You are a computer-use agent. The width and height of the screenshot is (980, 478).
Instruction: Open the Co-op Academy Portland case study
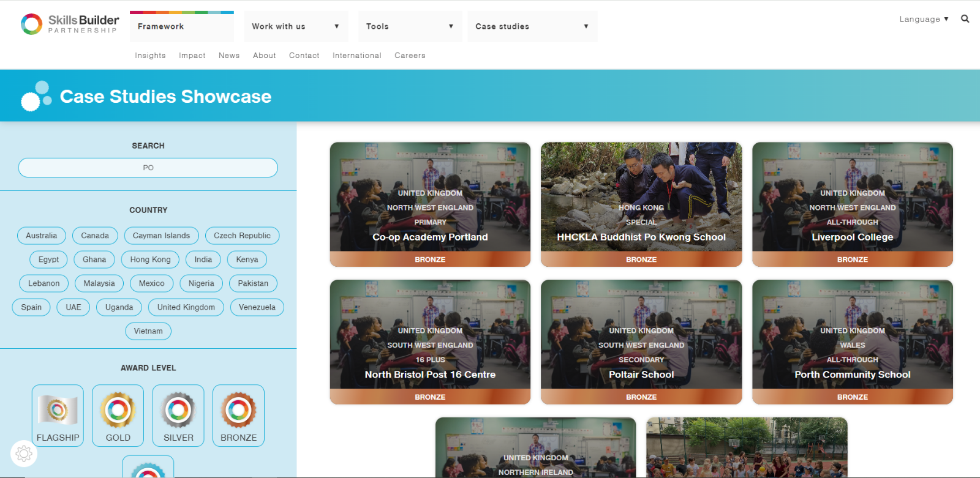(430, 204)
